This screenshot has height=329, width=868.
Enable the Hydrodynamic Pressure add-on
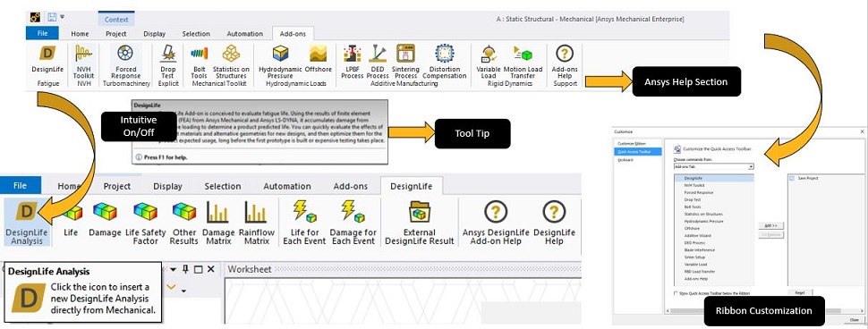click(280, 61)
